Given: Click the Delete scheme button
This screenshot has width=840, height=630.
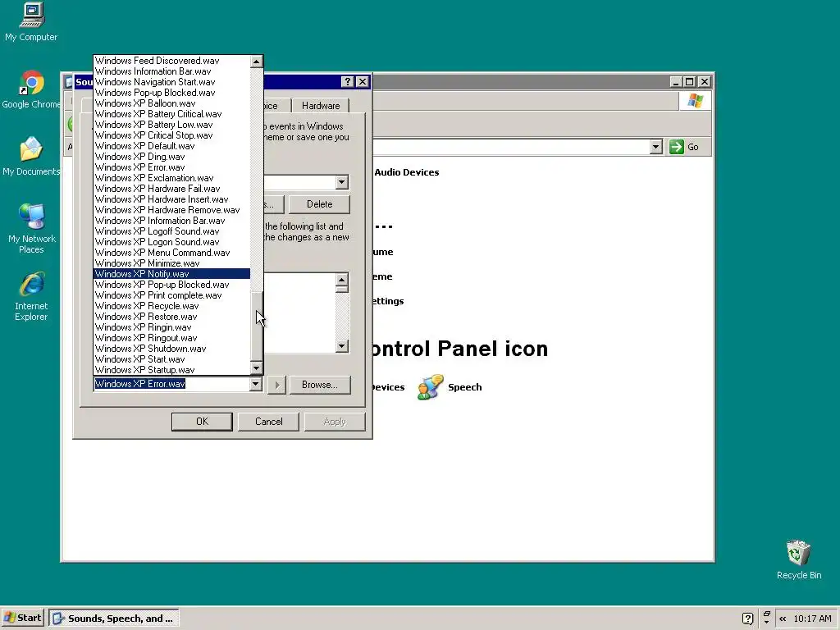Looking at the screenshot, I should coord(319,204).
